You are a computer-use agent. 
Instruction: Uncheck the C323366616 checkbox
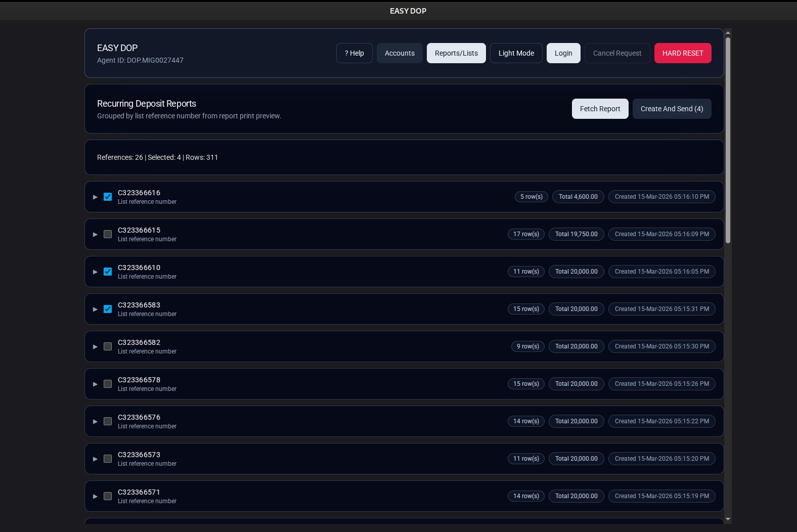108,197
